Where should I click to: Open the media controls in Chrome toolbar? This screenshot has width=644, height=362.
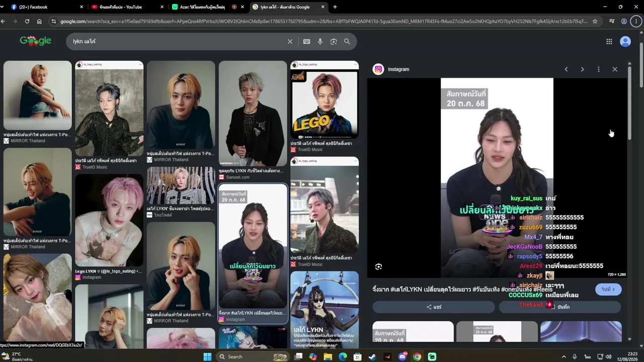click(611, 21)
